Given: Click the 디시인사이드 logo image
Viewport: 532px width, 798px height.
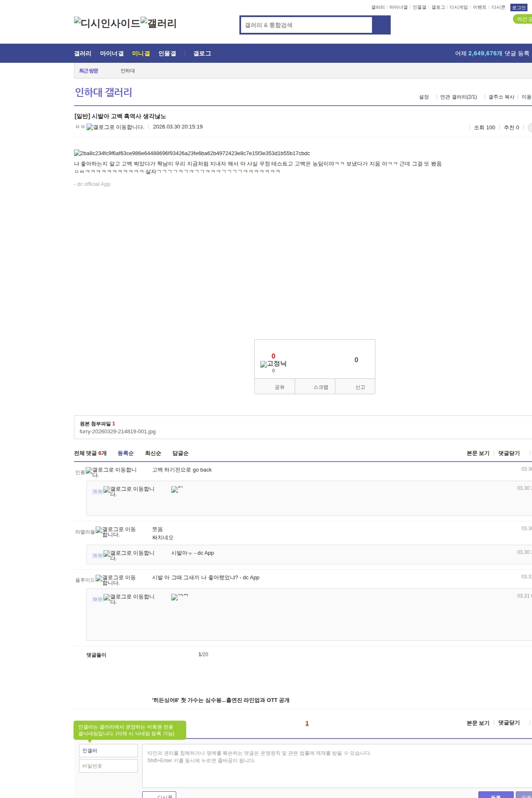Looking at the screenshot, I should (107, 23).
